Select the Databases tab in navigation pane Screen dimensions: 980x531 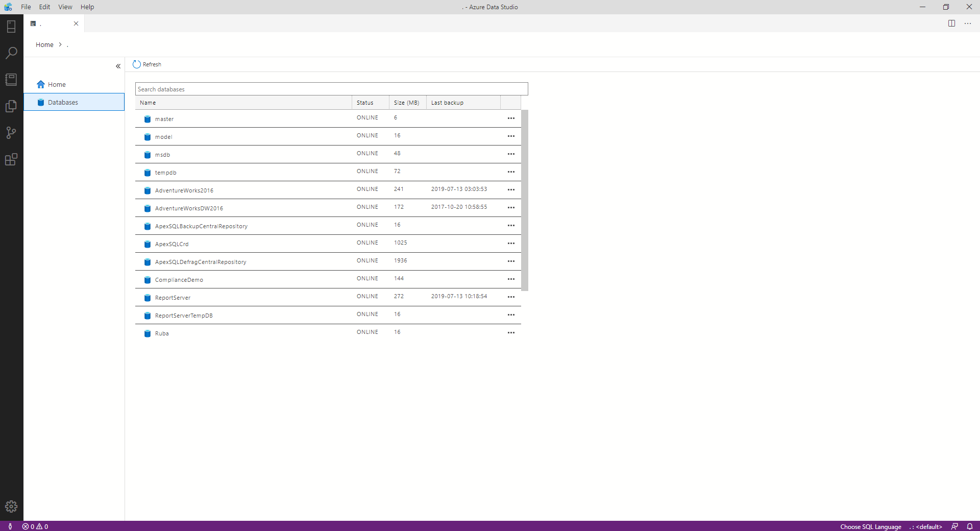coord(74,102)
